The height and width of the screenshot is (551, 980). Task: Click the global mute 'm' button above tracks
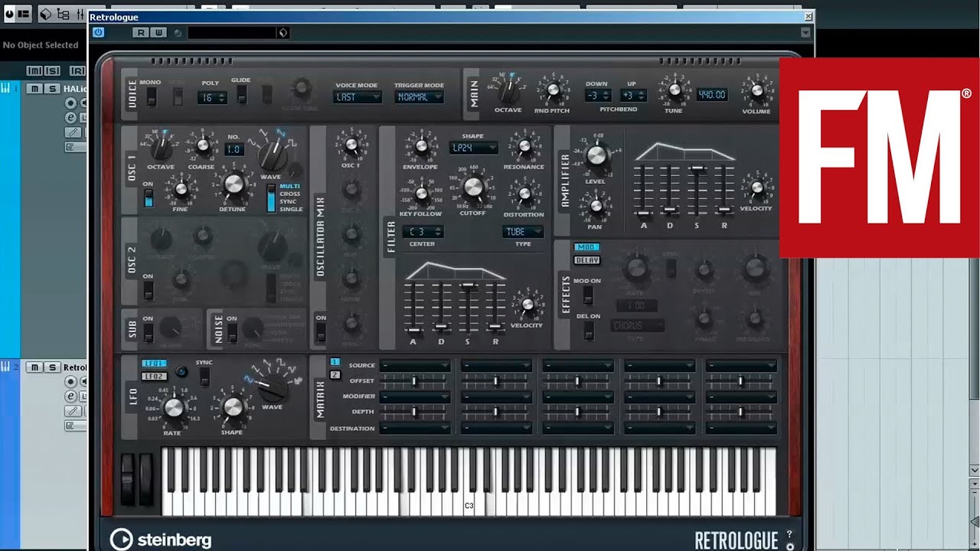34,70
